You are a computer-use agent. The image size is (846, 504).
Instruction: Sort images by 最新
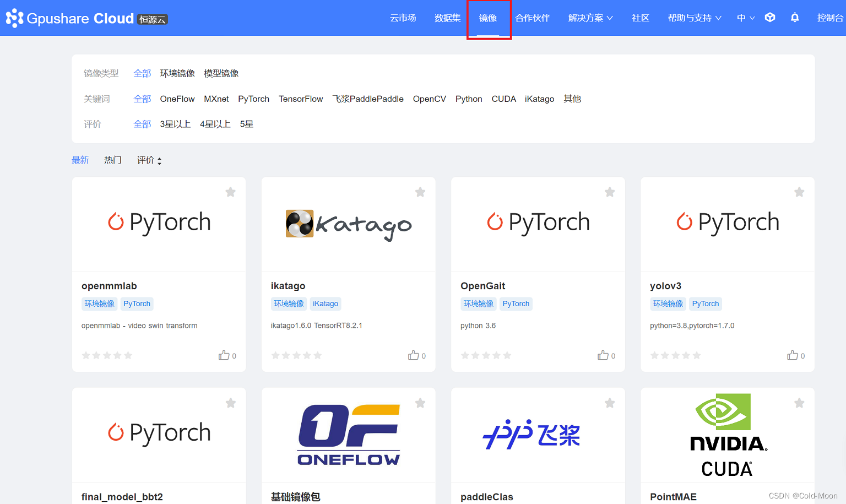[x=80, y=160]
